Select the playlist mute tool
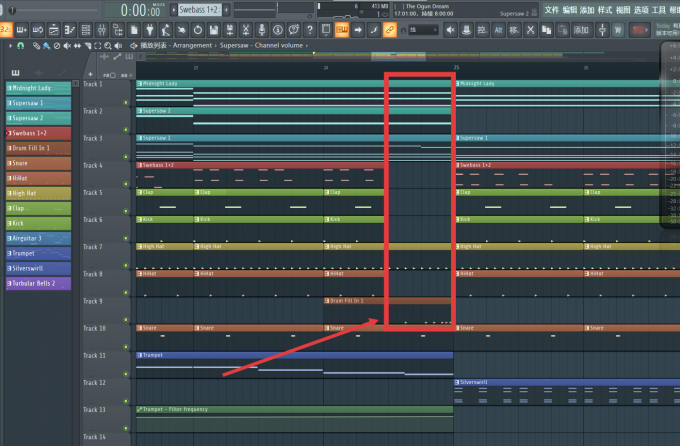This screenshot has width=680, height=446. tap(67, 46)
